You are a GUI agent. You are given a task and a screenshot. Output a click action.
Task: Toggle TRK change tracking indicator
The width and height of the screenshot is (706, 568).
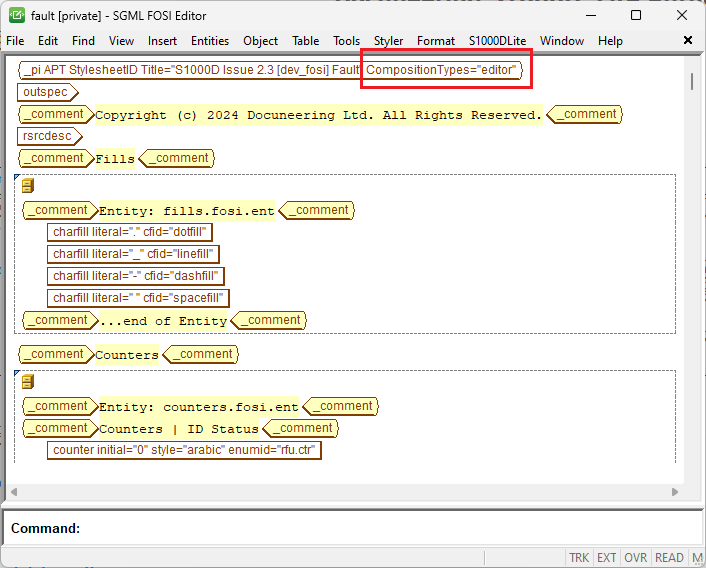pyautogui.click(x=579, y=558)
